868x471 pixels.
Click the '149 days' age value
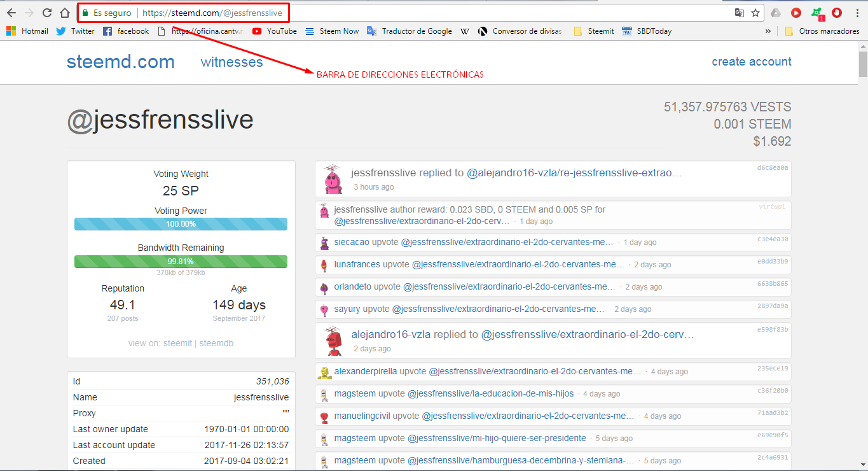point(239,305)
